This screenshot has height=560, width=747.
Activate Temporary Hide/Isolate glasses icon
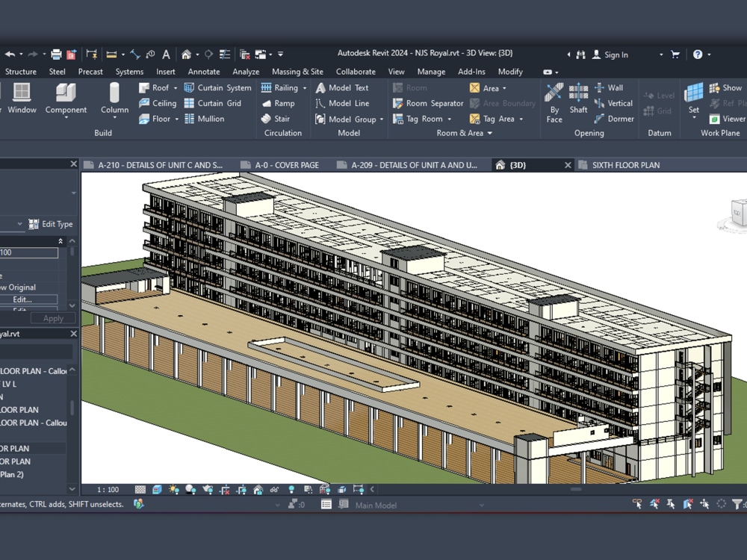[x=275, y=489]
